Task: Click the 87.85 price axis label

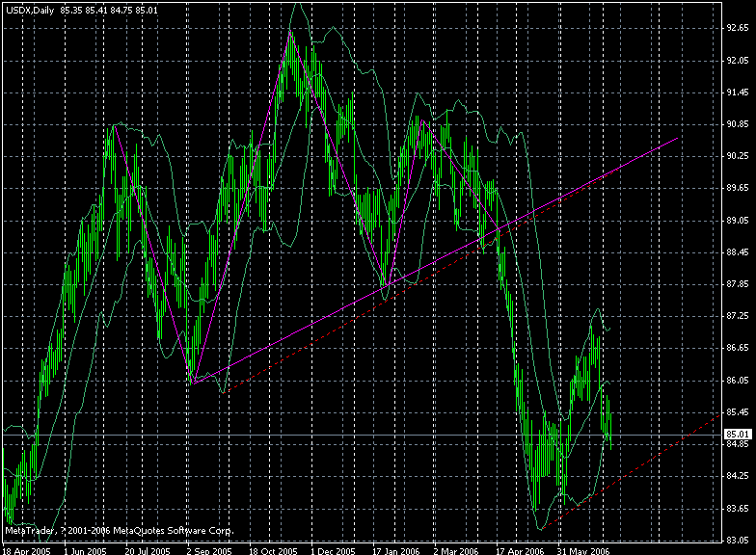Action: point(739,283)
